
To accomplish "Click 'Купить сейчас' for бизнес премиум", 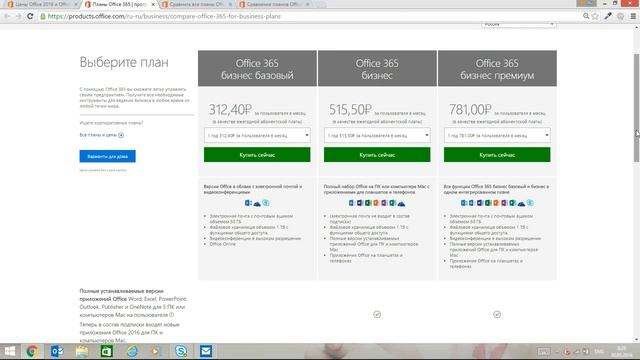I will point(497,155).
